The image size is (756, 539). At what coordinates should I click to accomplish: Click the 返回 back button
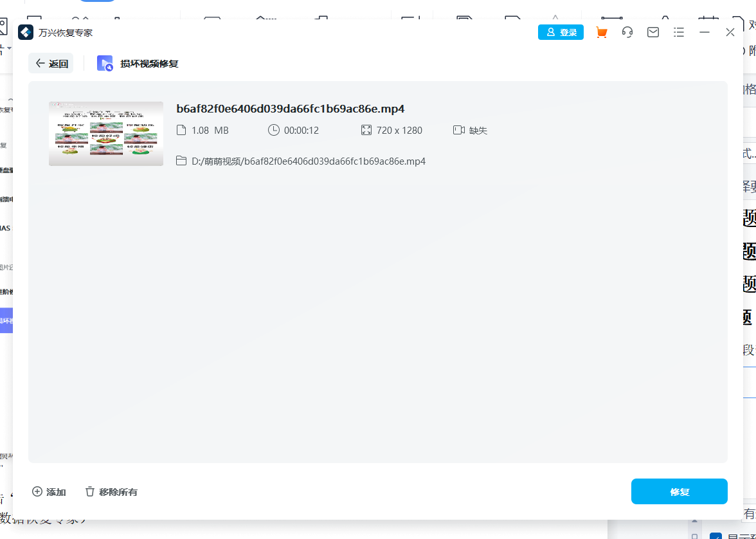51,63
